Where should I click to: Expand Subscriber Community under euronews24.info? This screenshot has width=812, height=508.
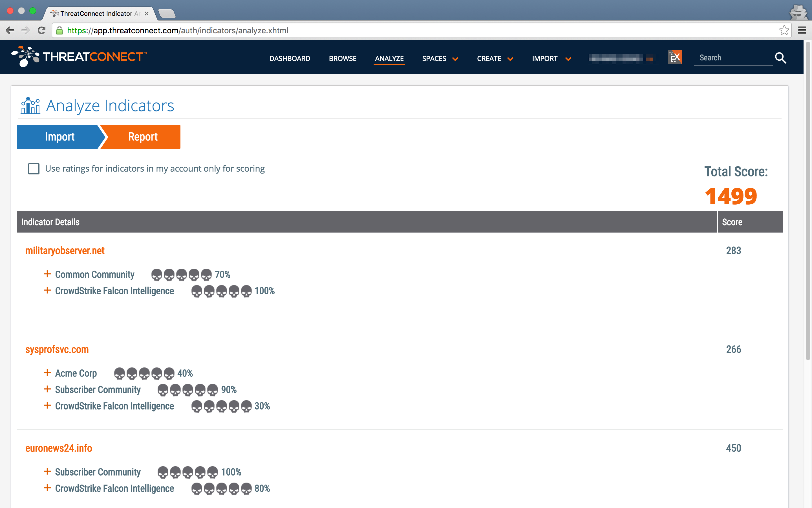[x=47, y=471]
